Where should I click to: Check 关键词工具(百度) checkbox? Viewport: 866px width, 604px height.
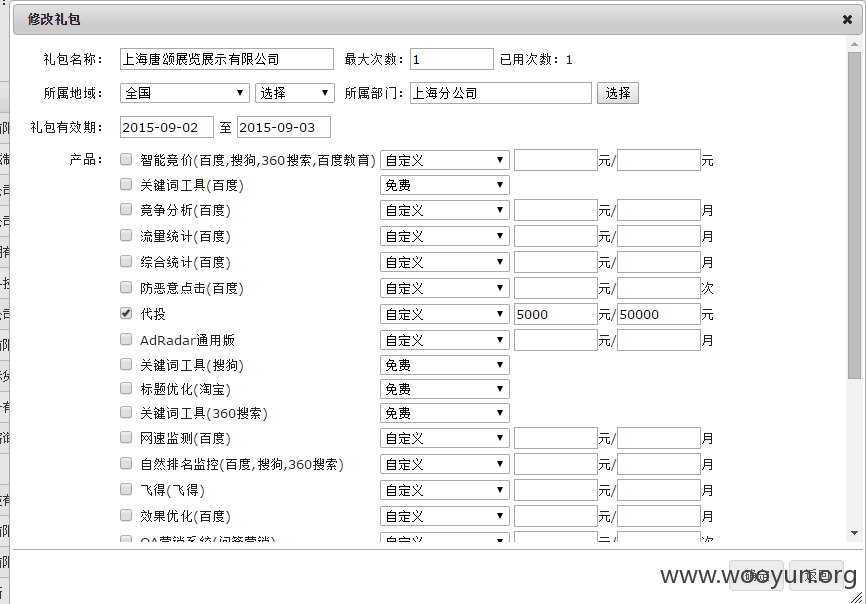[x=126, y=184]
